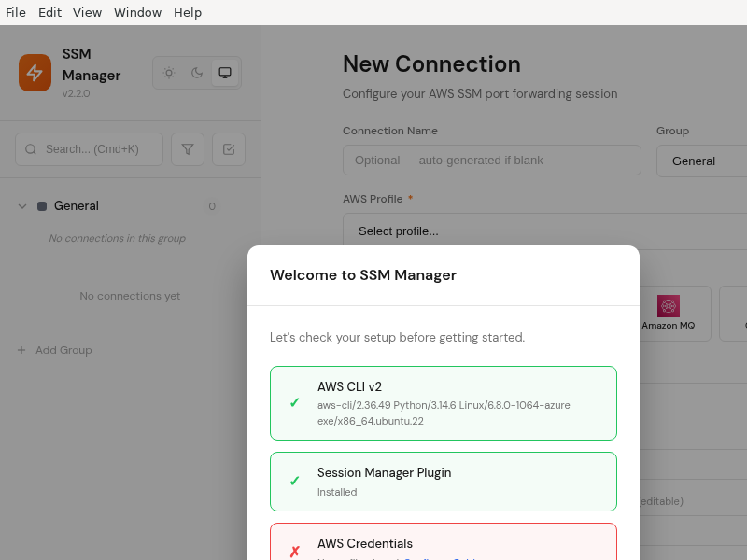Click the search magnifier icon
This screenshot has width=747, height=560.
(x=31, y=149)
